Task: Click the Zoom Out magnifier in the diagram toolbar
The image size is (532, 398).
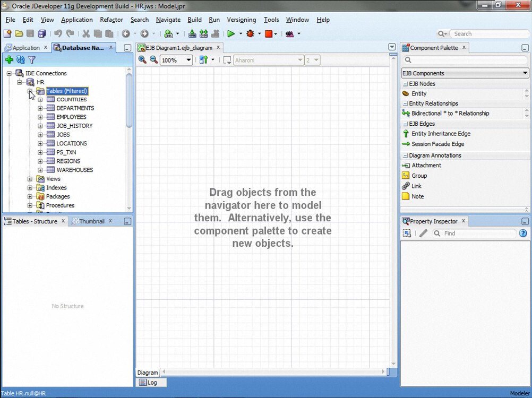Action: 152,60
